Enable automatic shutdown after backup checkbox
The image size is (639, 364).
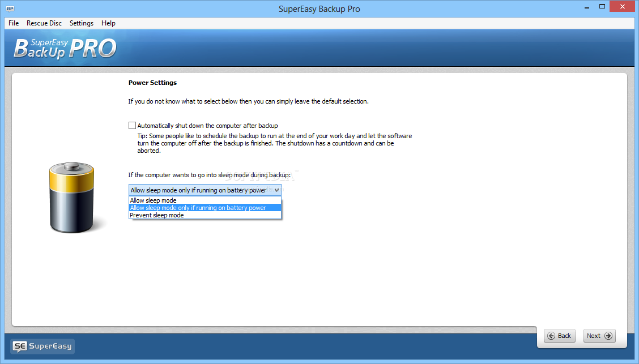[132, 126]
